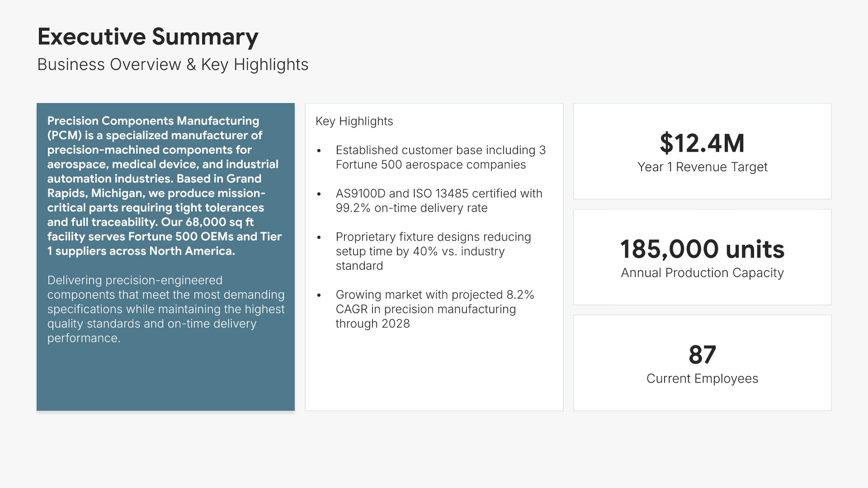Click the $12.4M revenue figure
This screenshot has width=868, height=488.
point(702,143)
